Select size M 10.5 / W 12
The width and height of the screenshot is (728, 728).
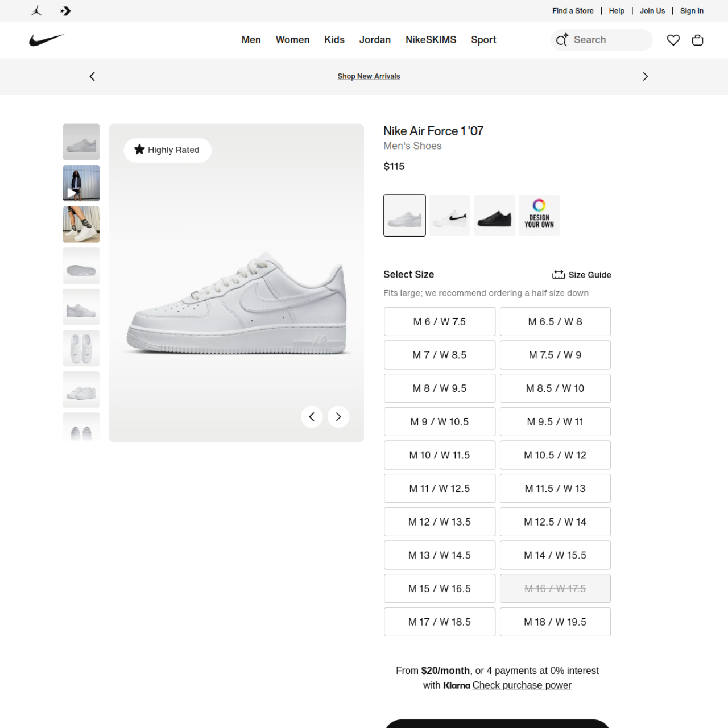(x=555, y=455)
